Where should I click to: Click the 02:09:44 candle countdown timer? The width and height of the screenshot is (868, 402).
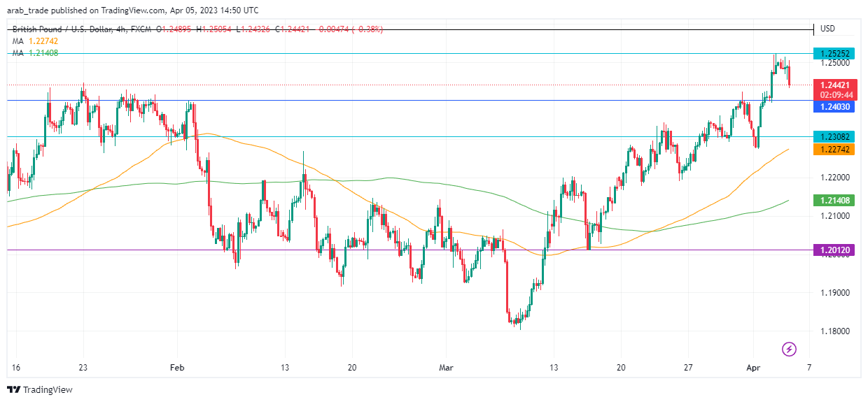click(836, 94)
